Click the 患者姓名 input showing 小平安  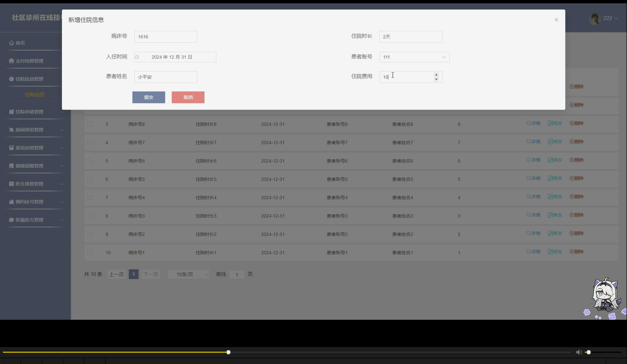click(165, 77)
